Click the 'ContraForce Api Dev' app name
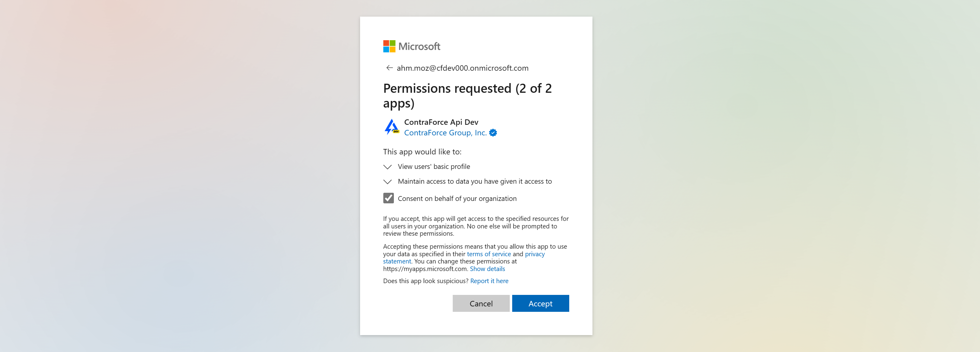 pos(441,122)
